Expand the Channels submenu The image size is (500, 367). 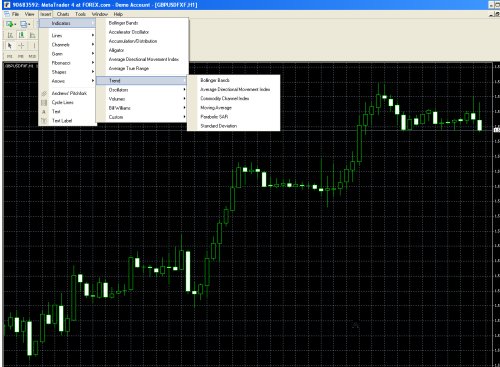[x=68, y=45]
